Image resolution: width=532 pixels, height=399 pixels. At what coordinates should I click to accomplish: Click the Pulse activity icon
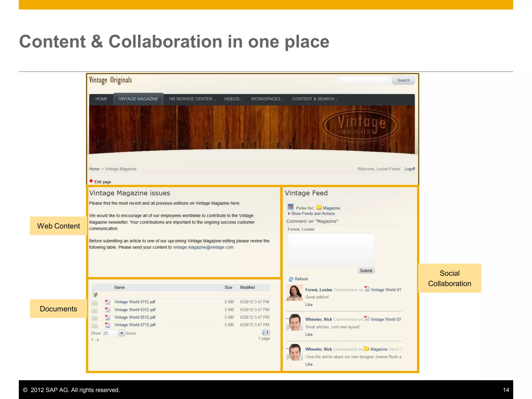290,207
